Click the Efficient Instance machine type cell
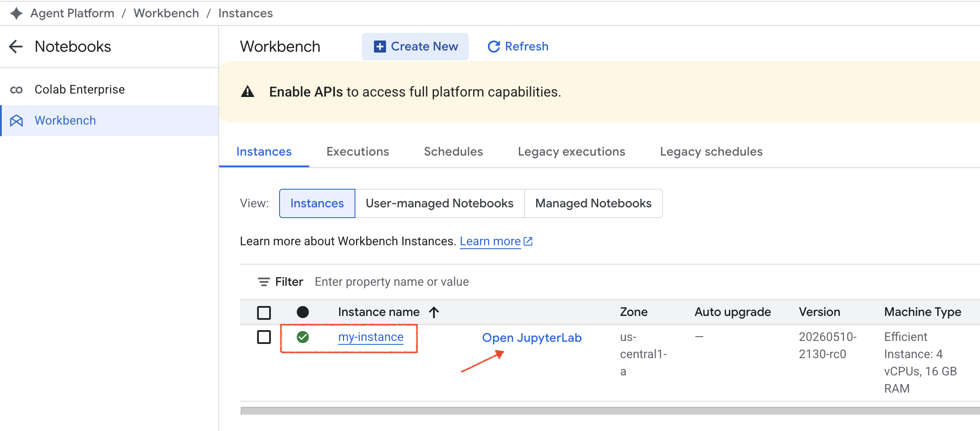Screen dimensions: 980x431 click(920, 363)
